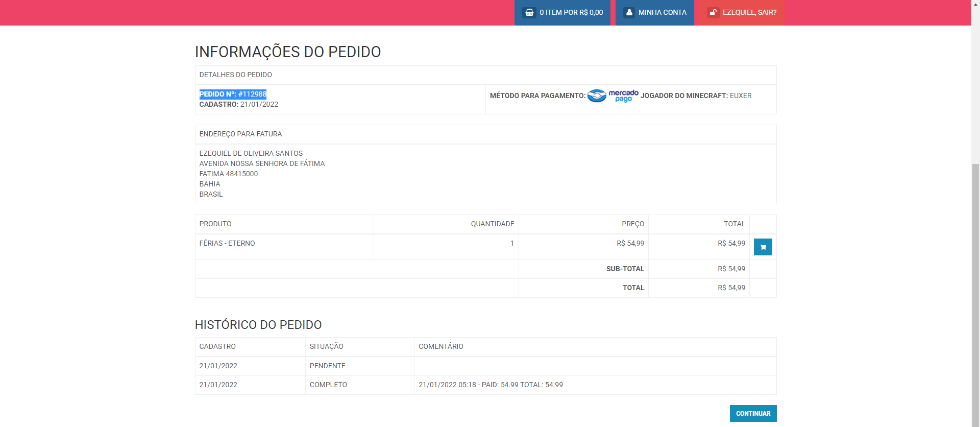
Task: Open Minha Conta account page
Action: click(x=655, y=12)
